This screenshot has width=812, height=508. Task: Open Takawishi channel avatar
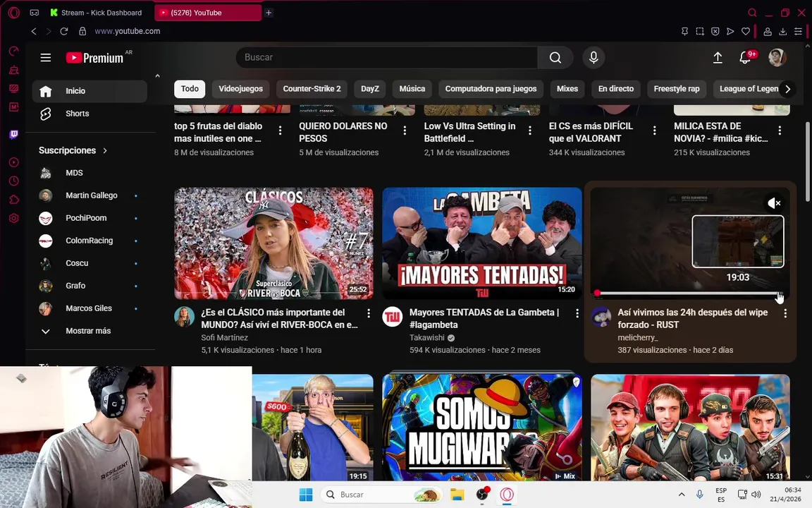[x=393, y=317]
